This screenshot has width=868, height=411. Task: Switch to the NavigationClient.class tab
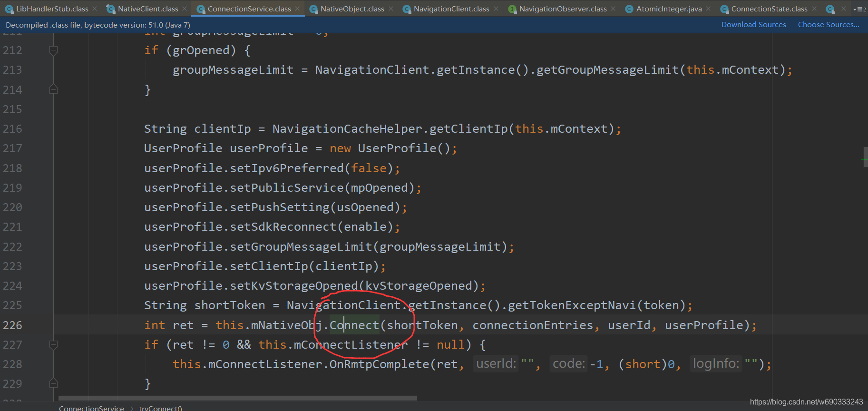pyautogui.click(x=451, y=9)
